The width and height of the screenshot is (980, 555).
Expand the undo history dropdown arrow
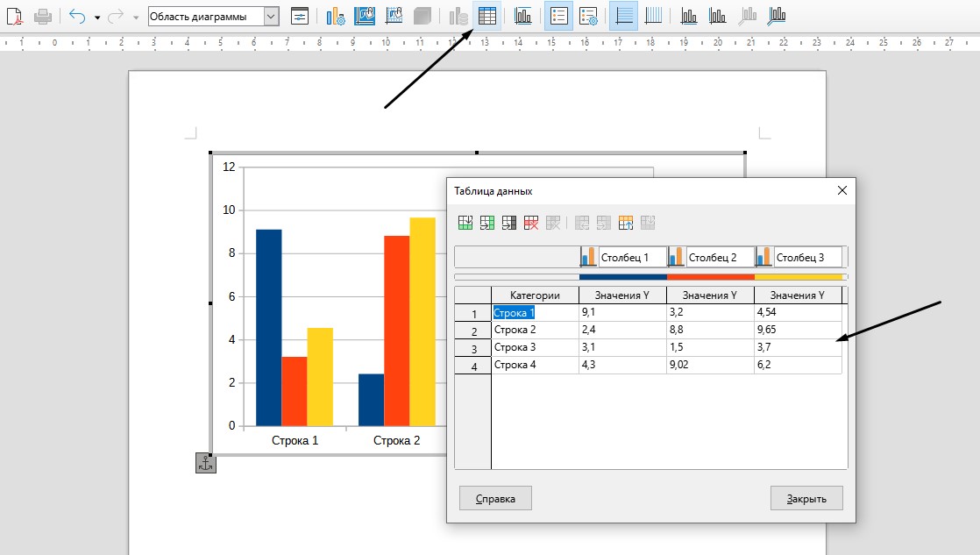pos(97,17)
